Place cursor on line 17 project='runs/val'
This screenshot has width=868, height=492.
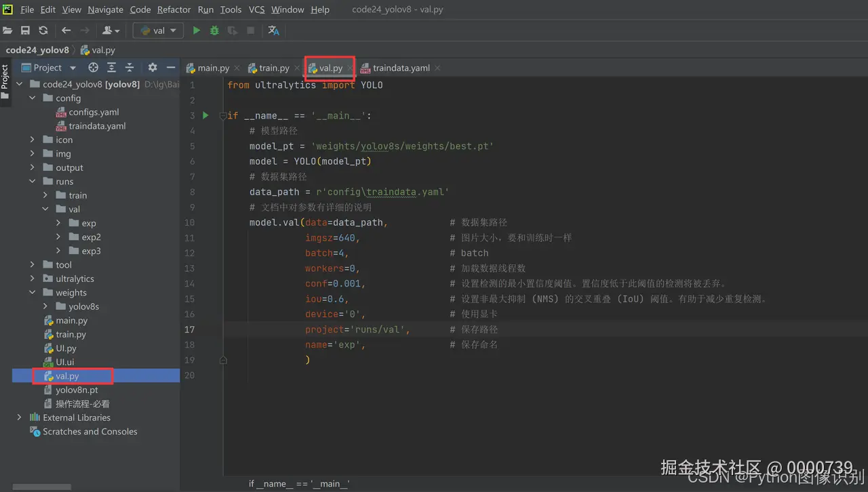pyautogui.click(x=357, y=329)
